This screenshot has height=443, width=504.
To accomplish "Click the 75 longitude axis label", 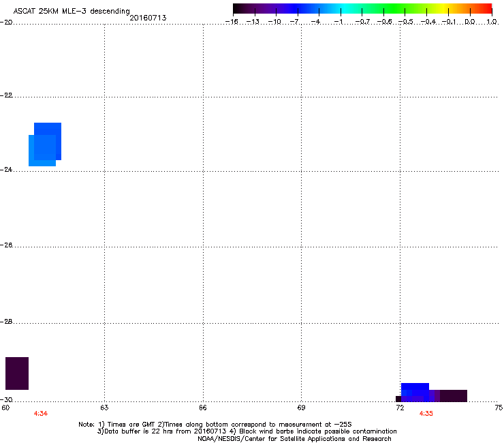I will [x=499, y=408].
